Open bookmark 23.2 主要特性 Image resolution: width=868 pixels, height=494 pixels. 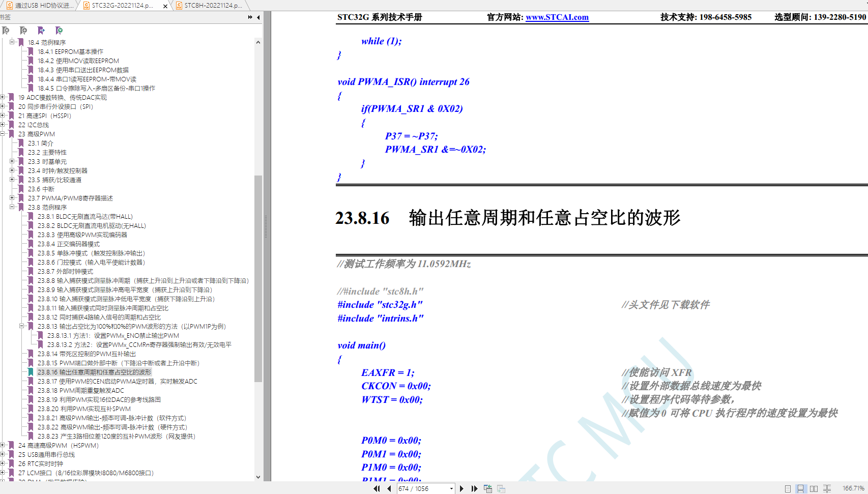coord(47,153)
